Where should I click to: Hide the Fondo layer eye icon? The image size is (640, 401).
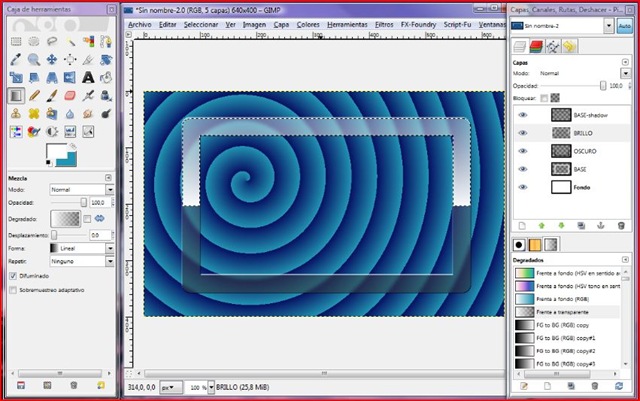[x=523, y=187]
